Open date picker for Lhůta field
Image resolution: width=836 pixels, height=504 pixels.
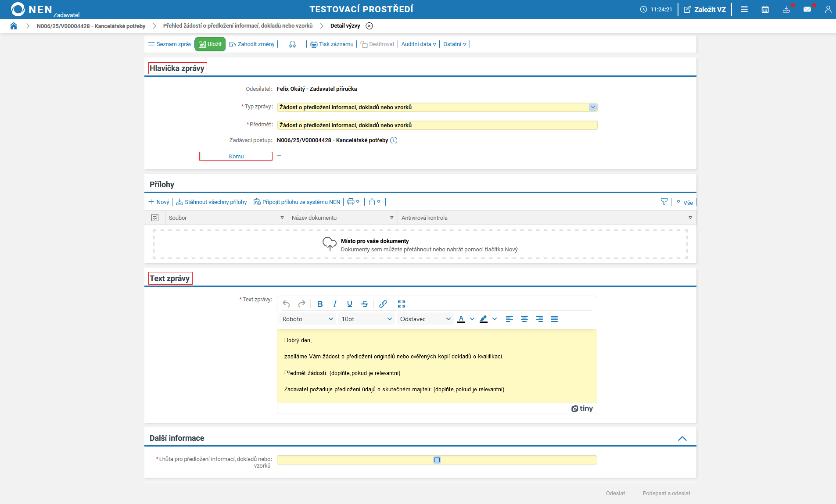click(x=437, y=460)
